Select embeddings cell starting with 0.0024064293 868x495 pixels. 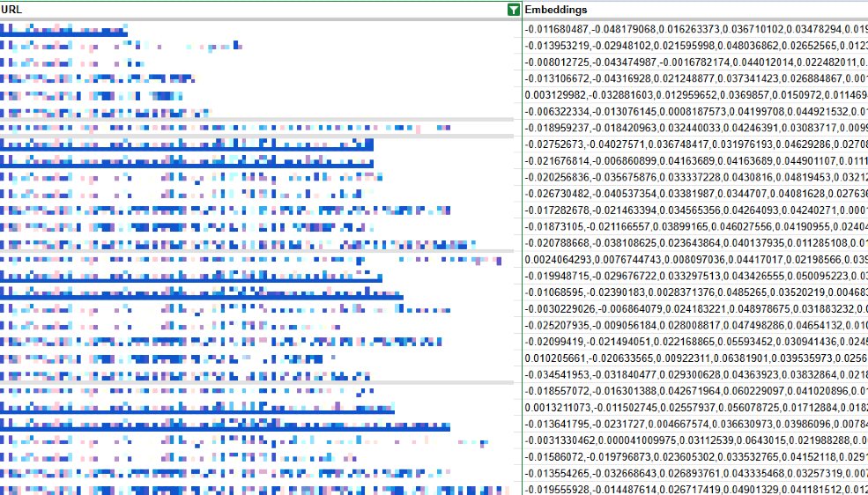(x=695, y=260)
